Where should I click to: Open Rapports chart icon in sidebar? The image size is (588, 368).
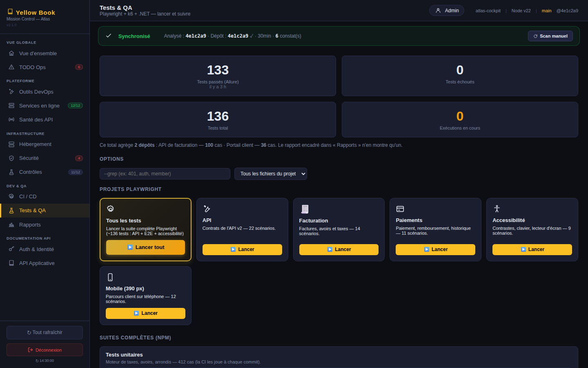(x=11, y=225)
